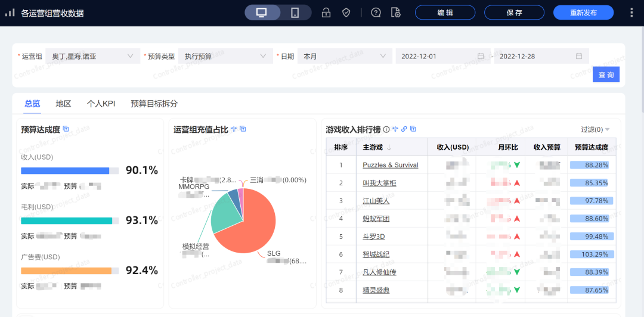
Task: Click the 收入(USD) column header
Action: pyautogui.click(x=453, y=147)
